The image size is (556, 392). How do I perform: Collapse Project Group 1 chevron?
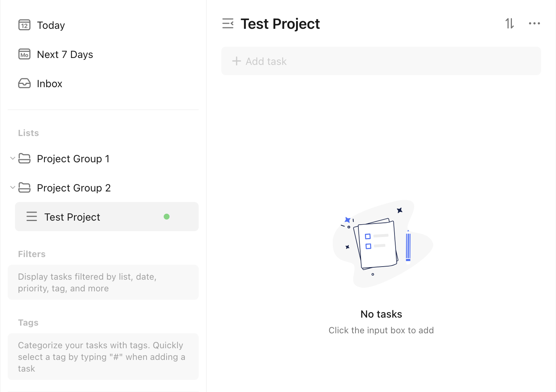pyautogui.click(x=12, y=158)
